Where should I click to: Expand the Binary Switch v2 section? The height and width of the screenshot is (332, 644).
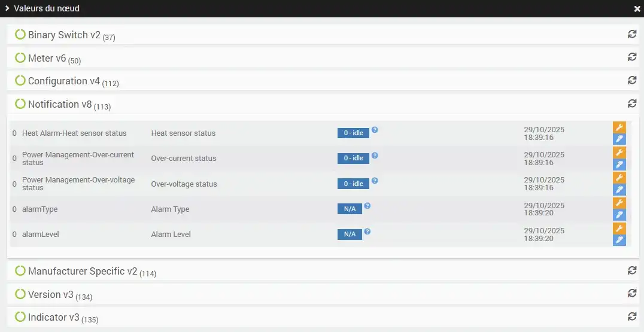pos(65,35)
